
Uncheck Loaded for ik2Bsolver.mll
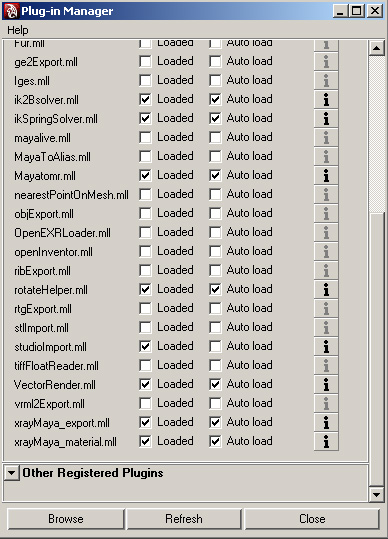[x=145, y=100]
